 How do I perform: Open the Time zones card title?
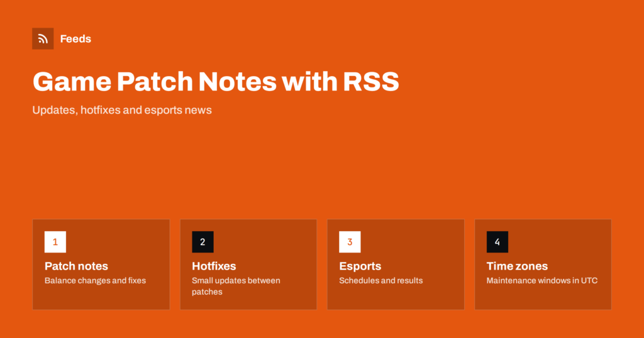click(x=517, y=266)
